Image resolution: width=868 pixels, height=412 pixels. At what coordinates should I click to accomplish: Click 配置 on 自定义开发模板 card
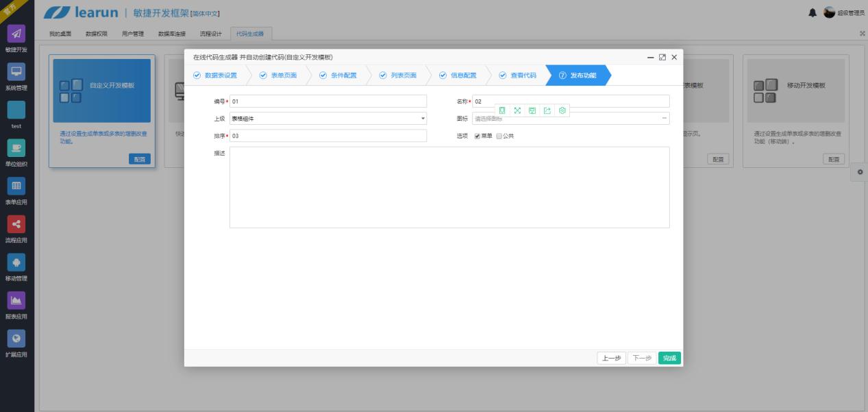point(140,159)
